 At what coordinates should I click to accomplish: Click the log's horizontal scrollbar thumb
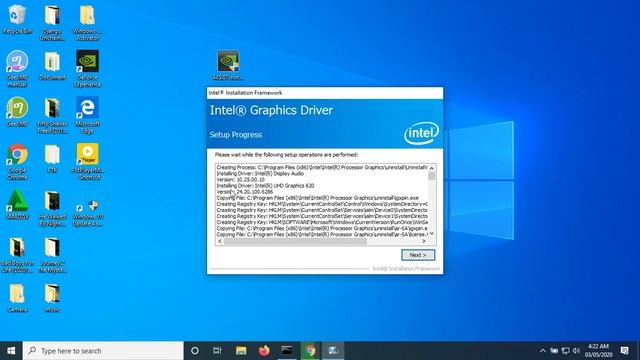point(295,241)
